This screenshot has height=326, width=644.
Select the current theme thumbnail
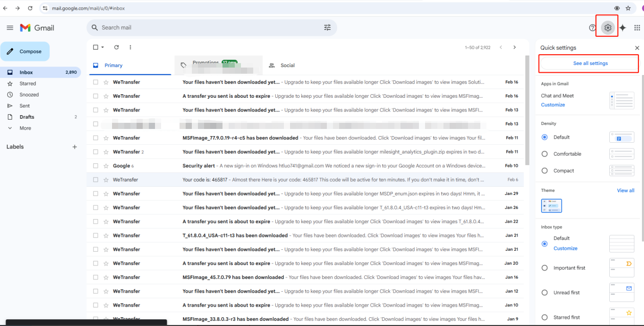point(551,206)
